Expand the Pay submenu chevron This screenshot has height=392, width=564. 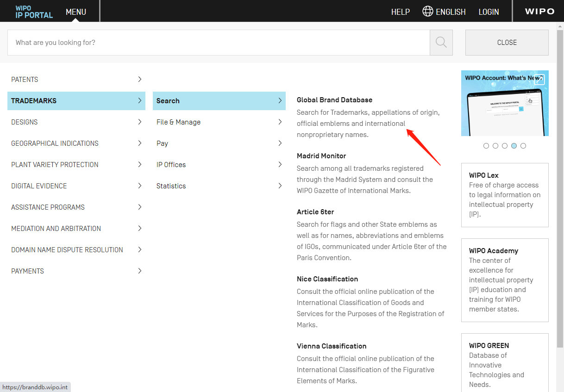click(280, 143)
